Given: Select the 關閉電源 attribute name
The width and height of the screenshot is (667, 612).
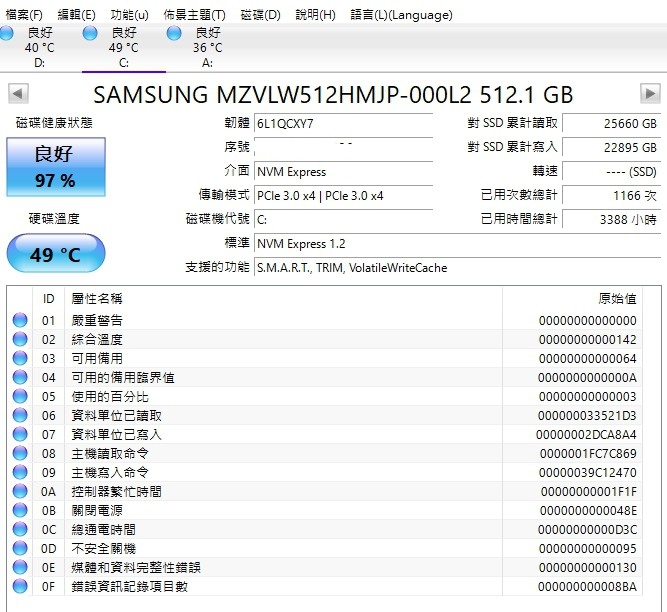Looking at the screenshot, I should point(97,510).
